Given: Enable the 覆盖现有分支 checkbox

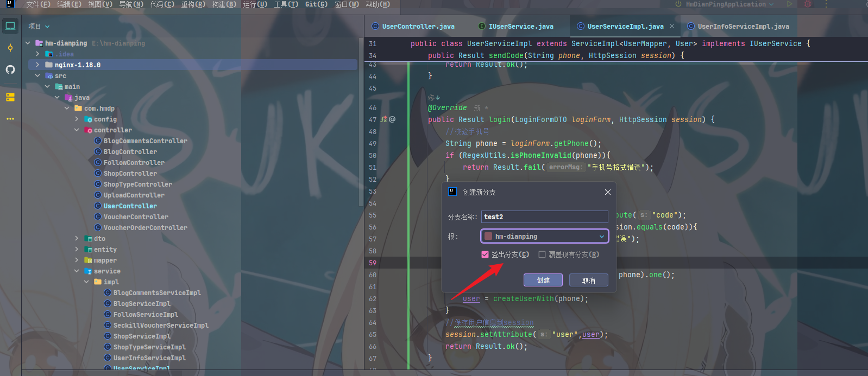Looking at the screenshot, I should point(542,254).
